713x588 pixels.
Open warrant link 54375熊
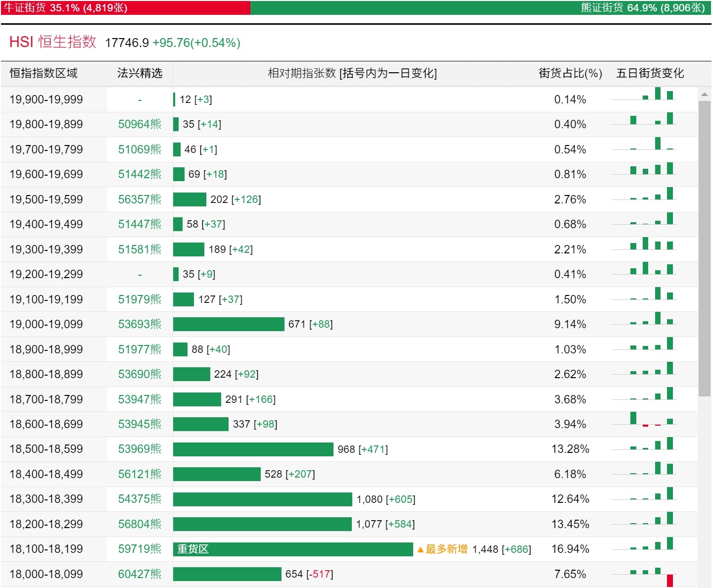pyautogui.click(x=140, y=499)
